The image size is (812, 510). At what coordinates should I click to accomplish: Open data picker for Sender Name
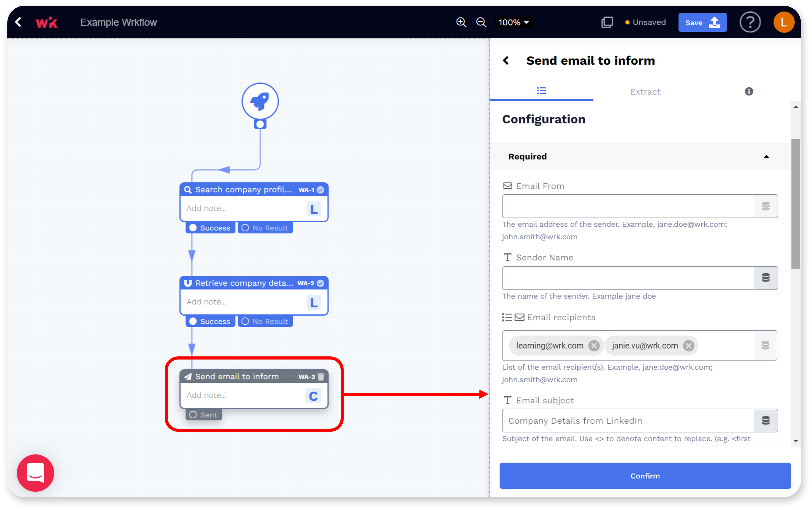pyautogui.click(x=766, y=278)
